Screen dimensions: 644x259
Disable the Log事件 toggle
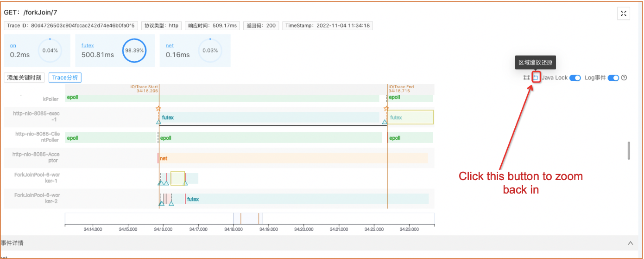coord(613,78)
